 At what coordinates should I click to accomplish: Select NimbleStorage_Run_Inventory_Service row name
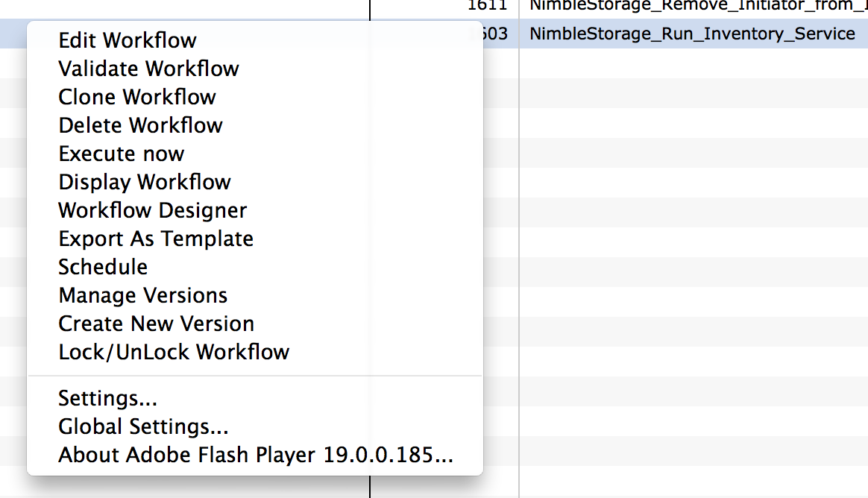click(692, 34)
